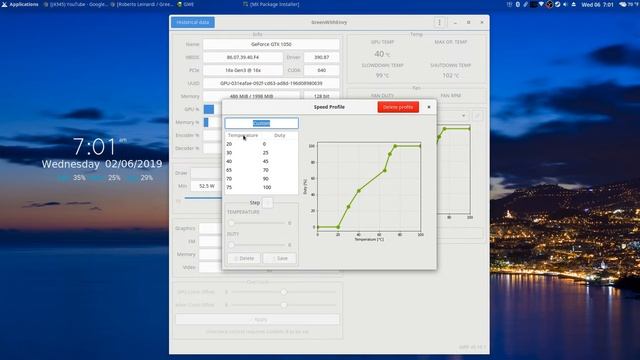
Task: Select the row with temperature 20
Action: 262,144
